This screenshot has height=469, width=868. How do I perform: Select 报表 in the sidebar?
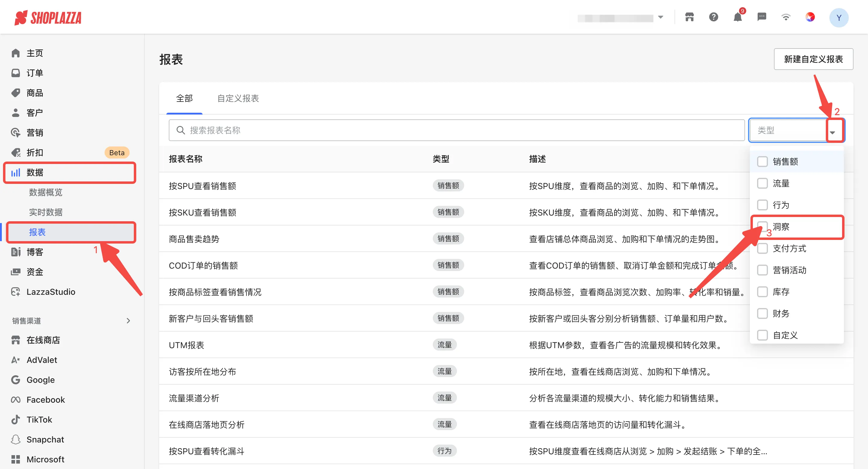click(71, 232)
